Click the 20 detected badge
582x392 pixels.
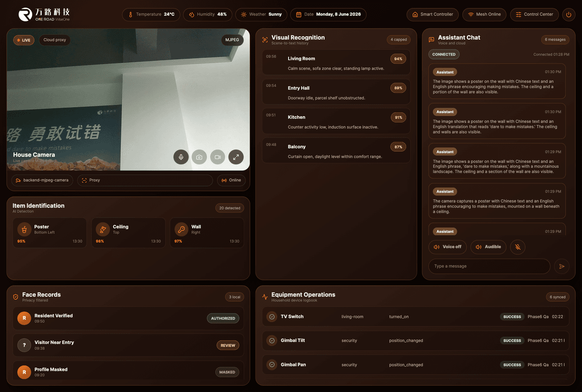pyautogui.click(x=230, y=208)
